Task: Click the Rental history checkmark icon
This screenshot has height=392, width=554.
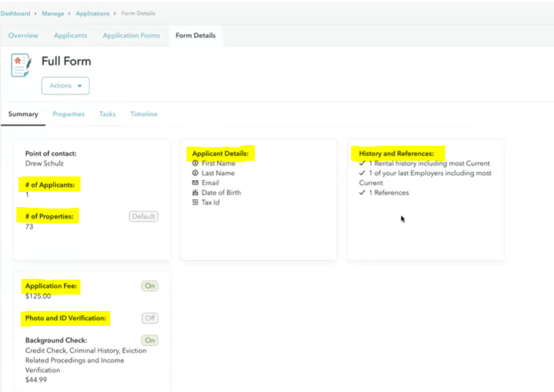Action: 362,164
